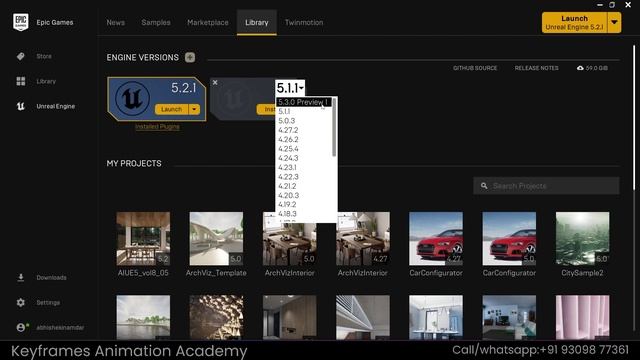Image resolution: width=640 pixels, height=360 pixels.
Task: Open the Twinmotion tab
Action: [304, 22]
